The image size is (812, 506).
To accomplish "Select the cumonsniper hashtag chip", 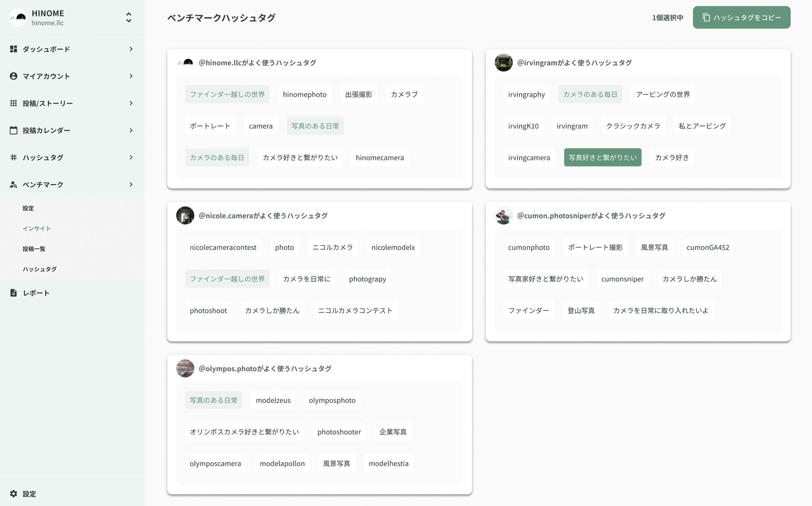I will point(622,279).
